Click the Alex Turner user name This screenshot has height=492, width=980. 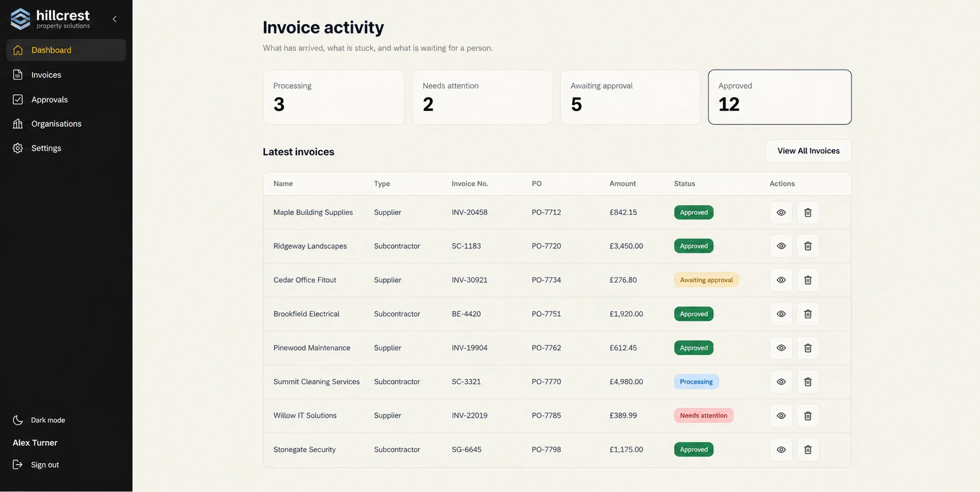coord(35,443)
